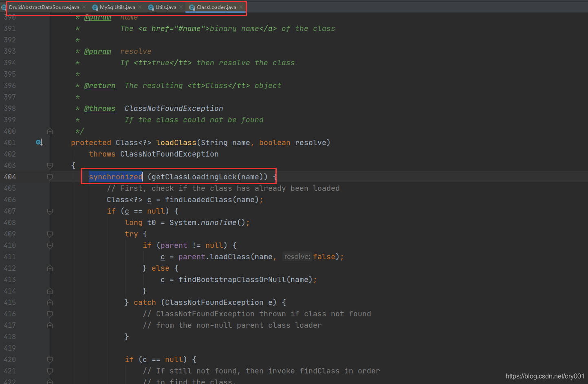
Task: Click the 'protected' keyword on line 401
Action: coord(91,143)
